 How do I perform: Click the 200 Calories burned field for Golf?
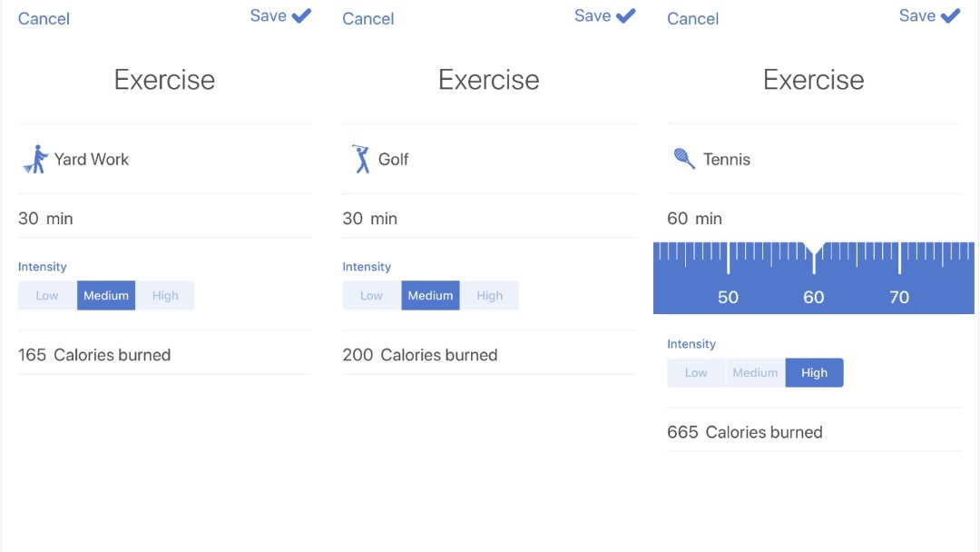point(420,354)
